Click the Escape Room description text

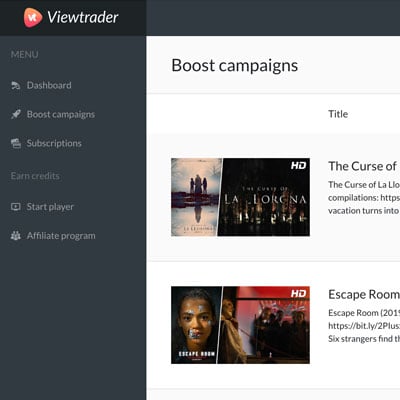[364, 326]
